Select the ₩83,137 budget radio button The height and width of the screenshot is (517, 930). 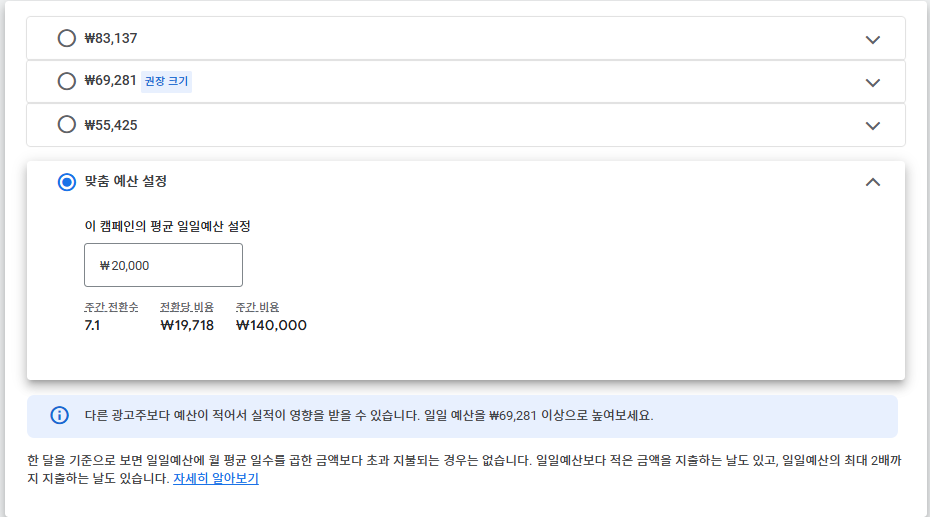pyautogui.click(x=66, y=38)
